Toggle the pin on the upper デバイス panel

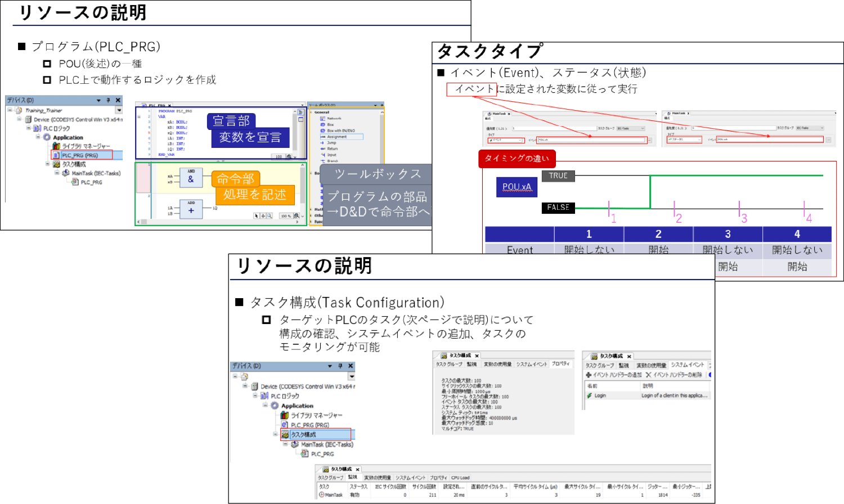pyautogui.click(x=108, y=101)
